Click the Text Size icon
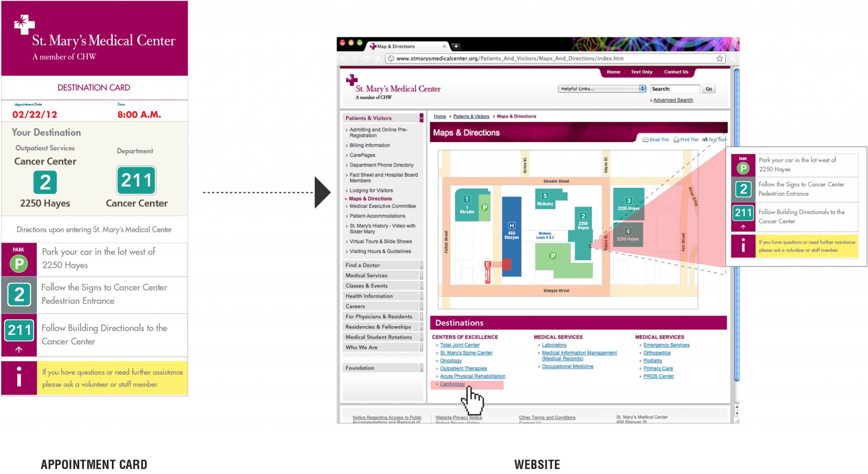 pyautogui.click(x=704, y=139)
